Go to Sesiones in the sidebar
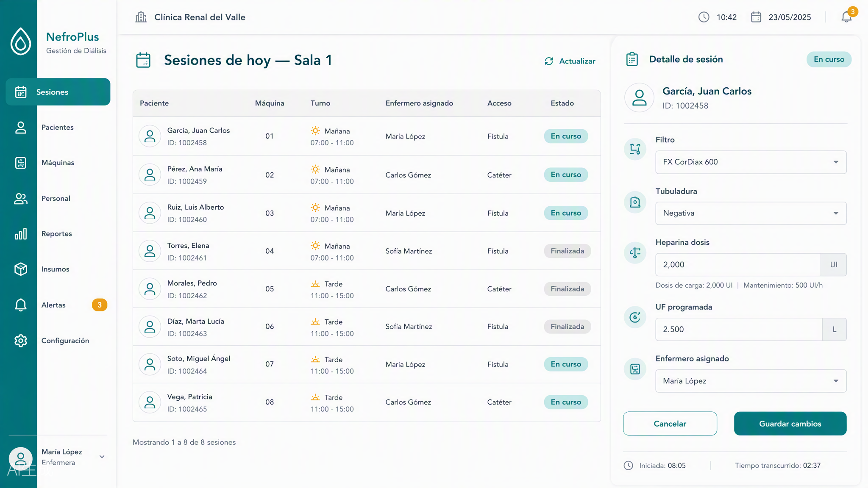 [58, 92]
